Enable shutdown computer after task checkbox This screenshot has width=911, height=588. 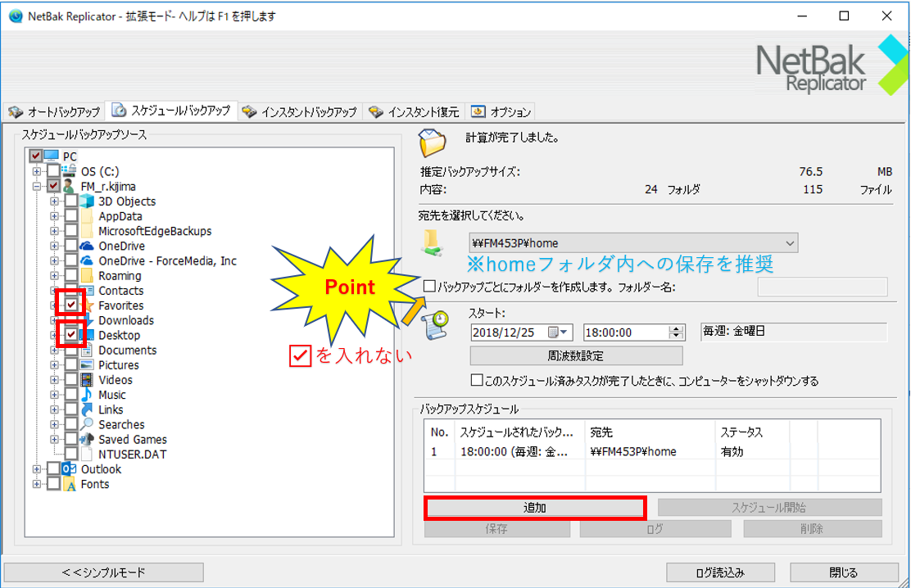tap(476, 381)
